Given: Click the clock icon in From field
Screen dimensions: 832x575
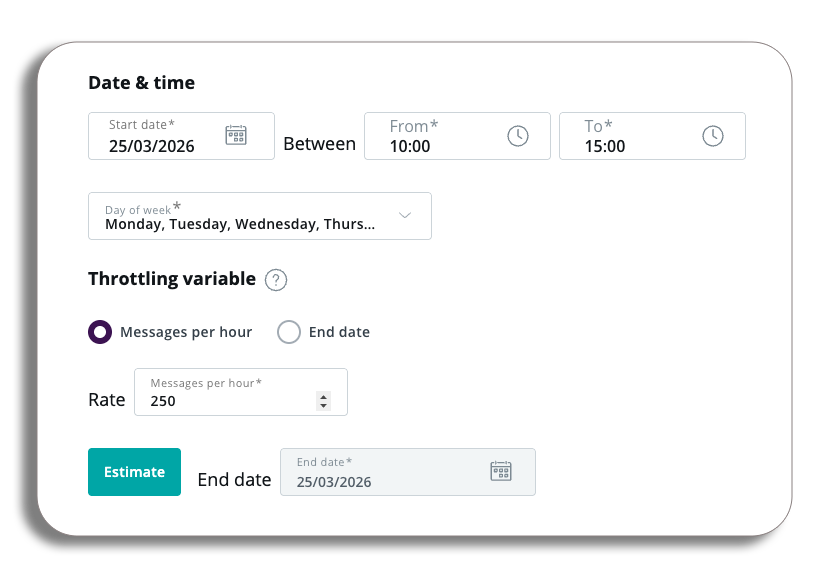Looking at the screenshot, I should tap(518, 136).
